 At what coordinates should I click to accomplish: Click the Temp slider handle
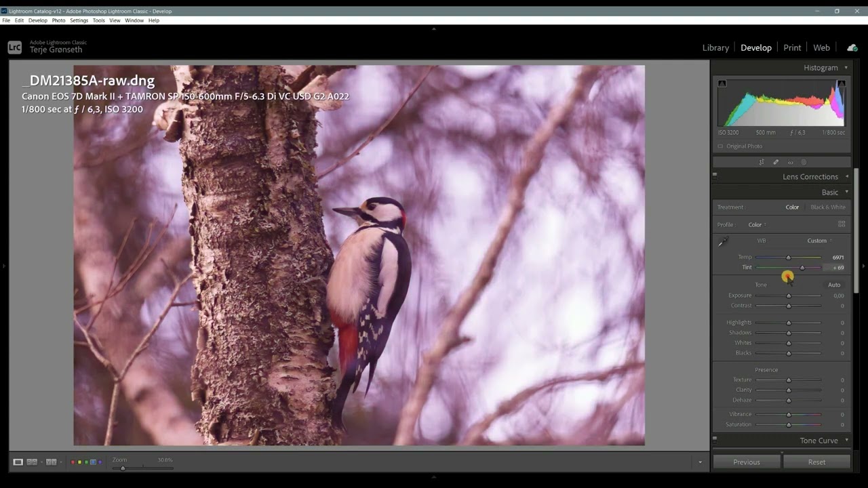click(788, 258)
